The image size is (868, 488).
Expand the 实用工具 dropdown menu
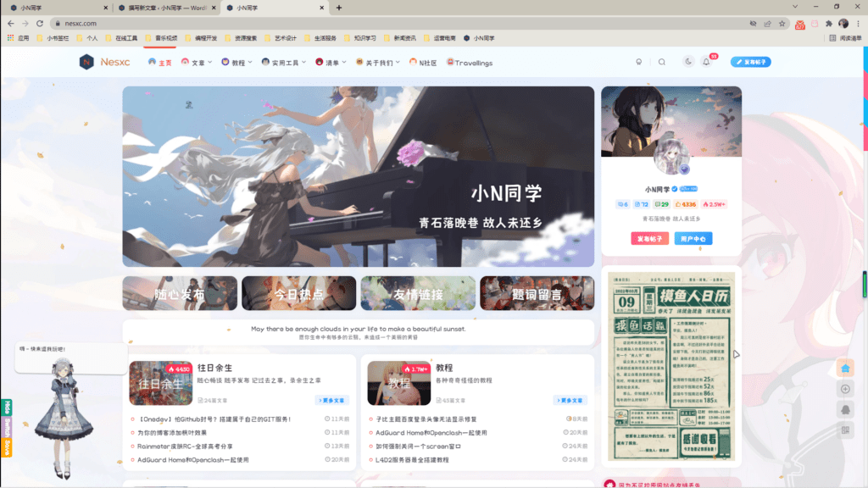click(284, 63)
